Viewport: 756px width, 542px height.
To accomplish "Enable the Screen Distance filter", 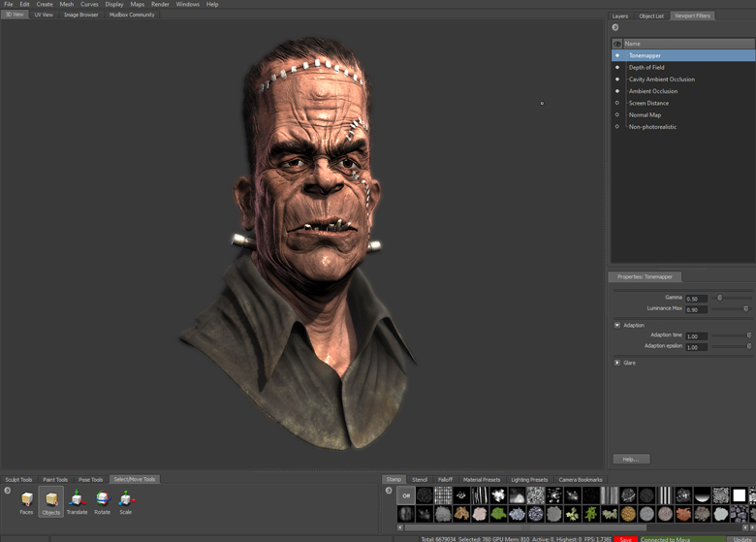I will pyautogui.click(x=617, y=103).
